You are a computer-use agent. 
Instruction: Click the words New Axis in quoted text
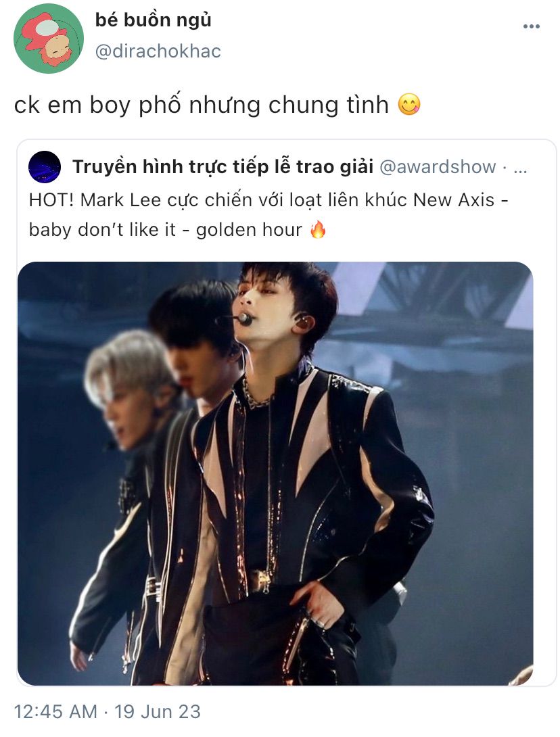pyautogui.click(x=454, y=200)
